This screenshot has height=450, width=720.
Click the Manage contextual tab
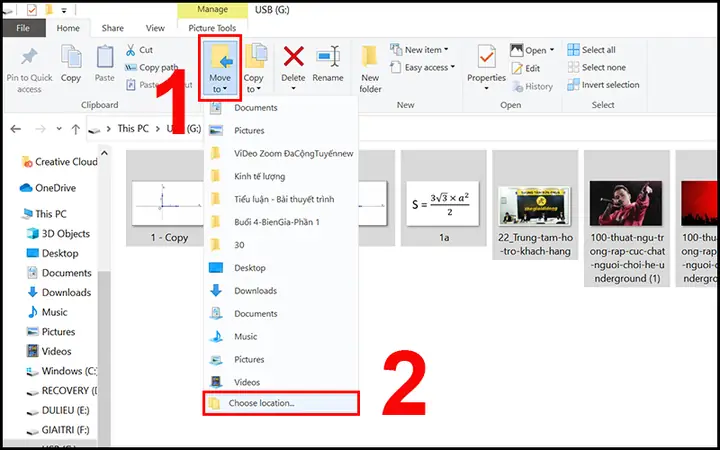212,9
